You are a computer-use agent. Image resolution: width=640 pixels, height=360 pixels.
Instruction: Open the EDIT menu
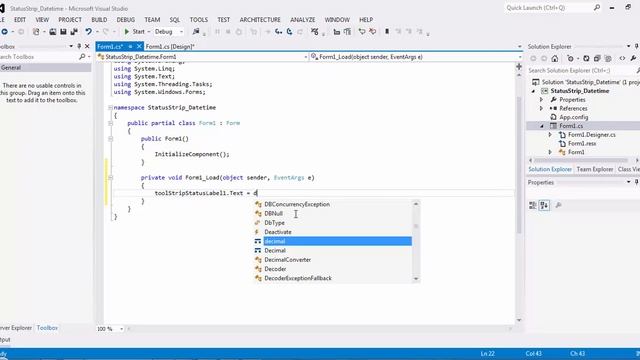[20, 20]
